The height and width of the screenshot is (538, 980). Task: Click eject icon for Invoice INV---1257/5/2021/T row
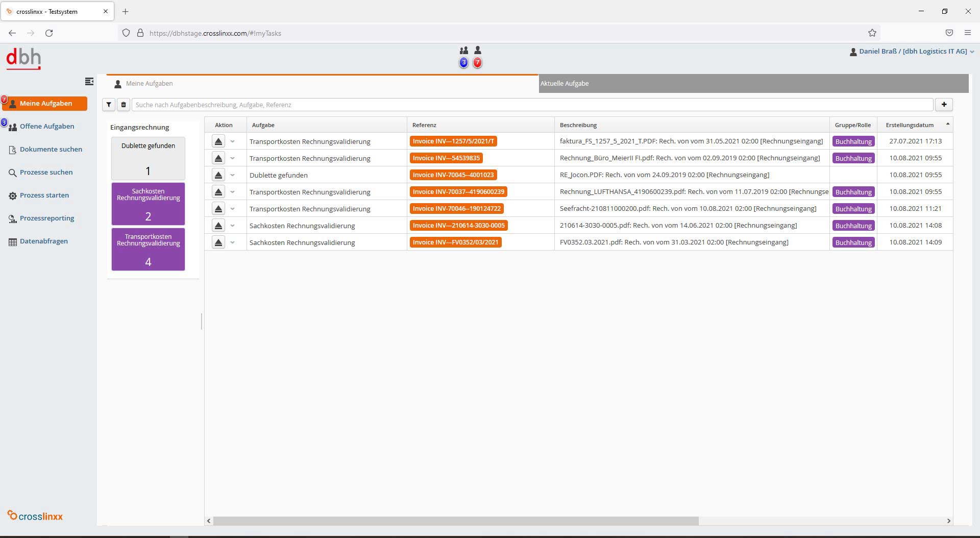tap(218, 141)
